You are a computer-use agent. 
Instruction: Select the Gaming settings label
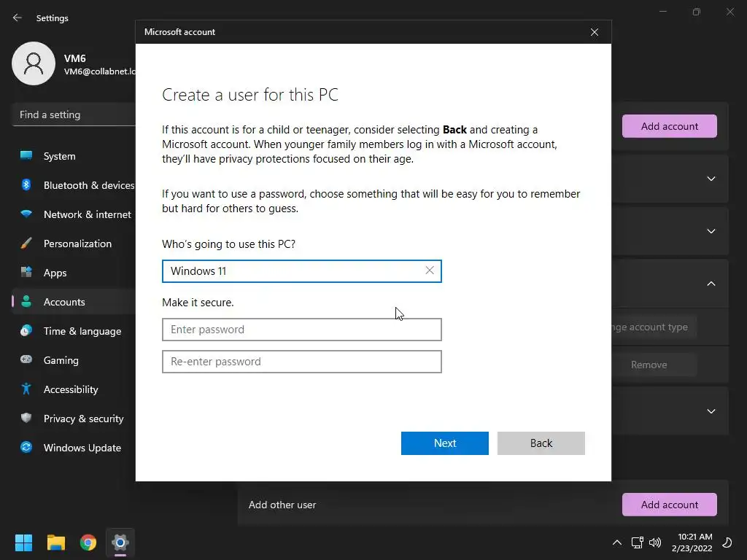click(61, 360)
